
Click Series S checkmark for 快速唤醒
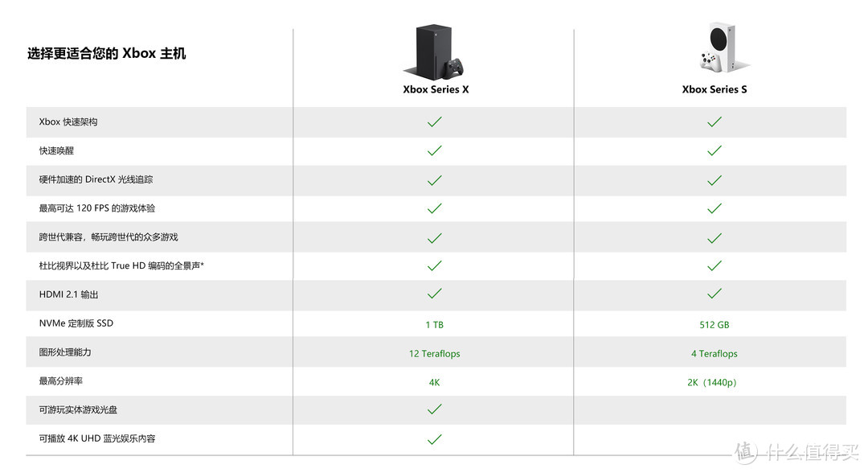pos(714,150)
